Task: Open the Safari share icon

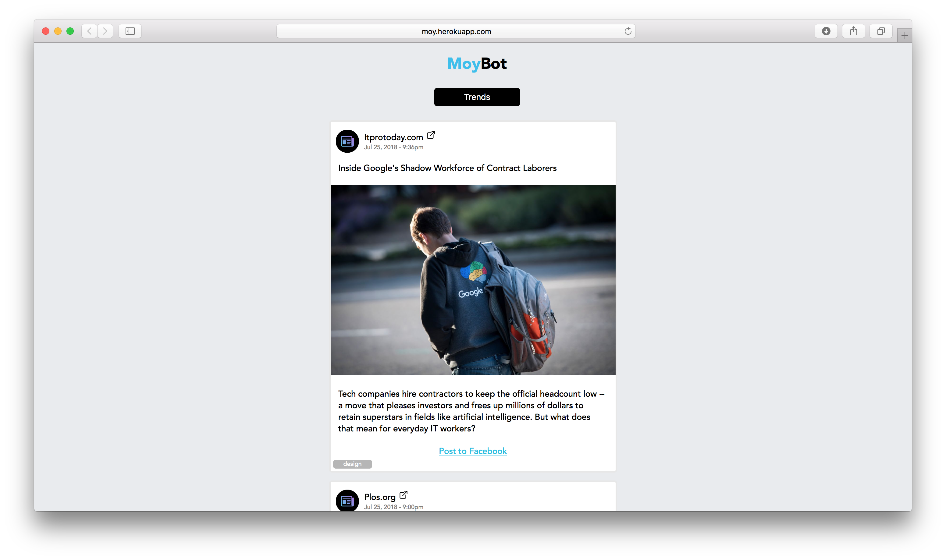Action: (853, 31)
